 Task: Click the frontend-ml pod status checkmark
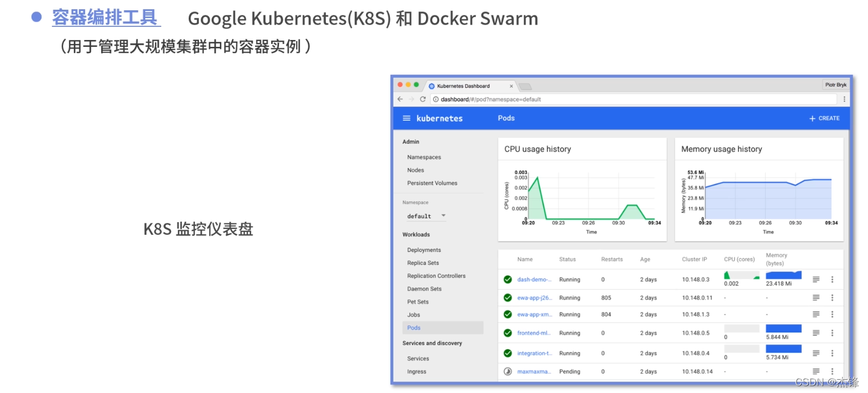(507, 332)
